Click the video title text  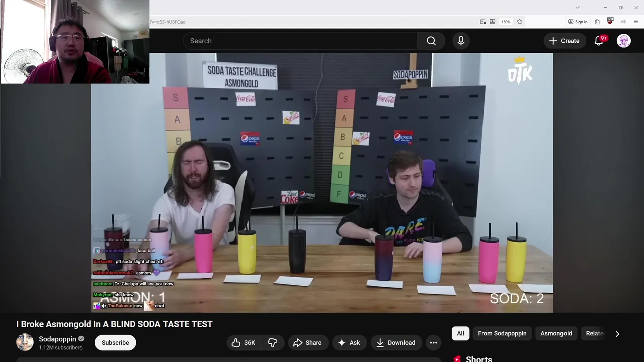coord(114,324)
